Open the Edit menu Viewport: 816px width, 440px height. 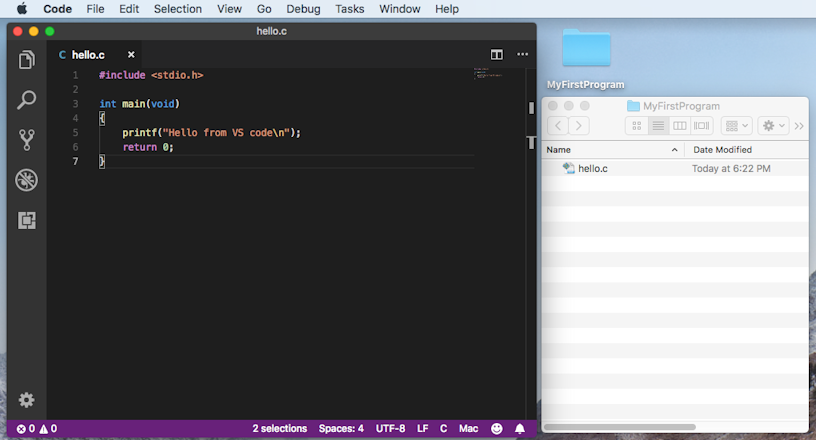[129, 9]
